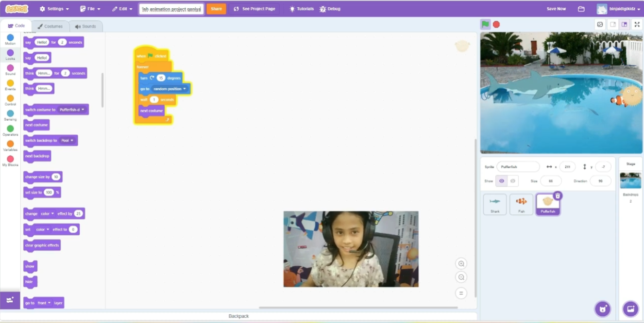Screen dimensions: 644x323
Task: Open color dropdown in change effect block
Action: point(47,213)
